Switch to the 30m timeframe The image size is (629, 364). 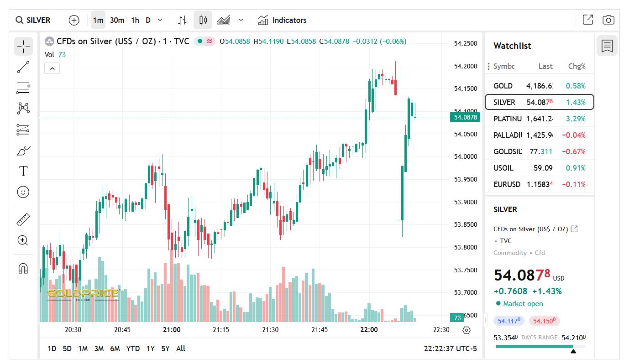(117, 20)
